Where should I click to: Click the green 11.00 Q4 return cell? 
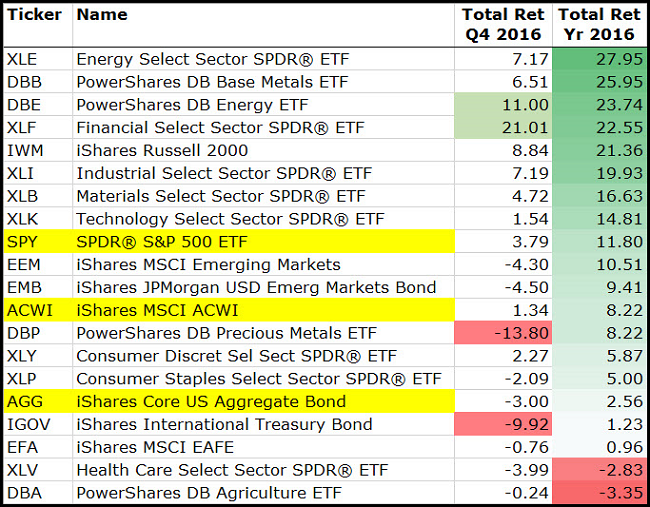[503, 105]
